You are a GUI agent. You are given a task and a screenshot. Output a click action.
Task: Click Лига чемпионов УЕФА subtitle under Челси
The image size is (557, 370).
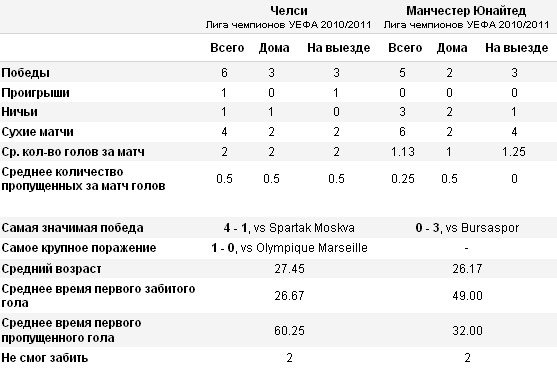click(x=288, y=25)
